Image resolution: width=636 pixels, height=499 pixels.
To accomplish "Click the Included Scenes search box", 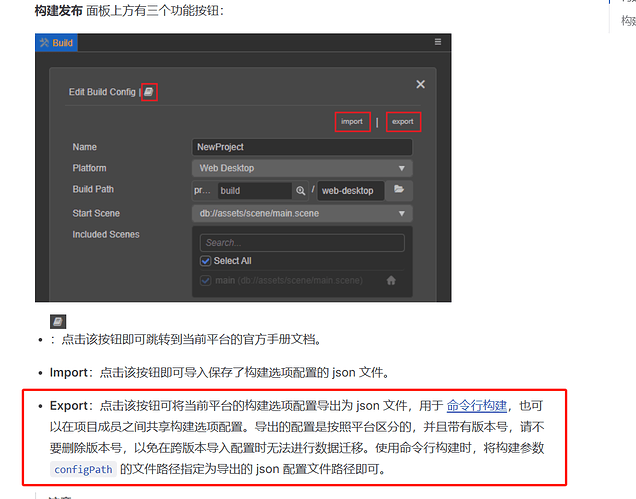I will pos(302,243).
